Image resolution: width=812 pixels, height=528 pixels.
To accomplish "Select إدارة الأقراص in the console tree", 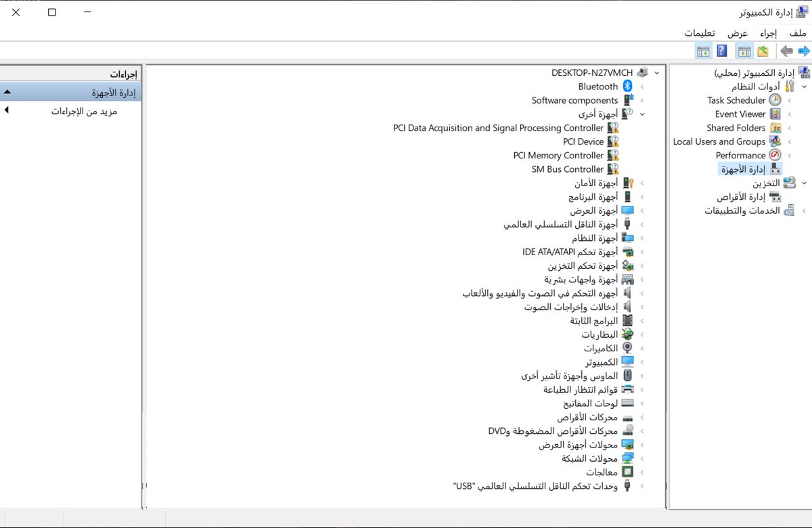I will (741, 197).
